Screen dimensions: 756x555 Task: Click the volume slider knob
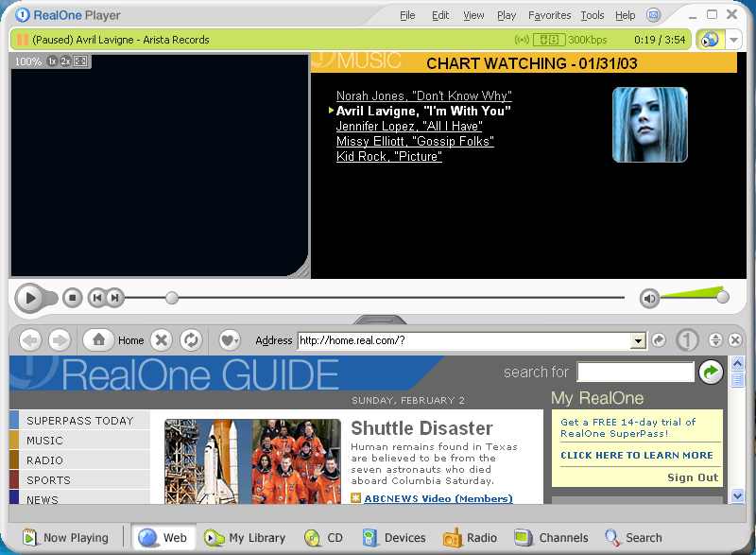723,298
